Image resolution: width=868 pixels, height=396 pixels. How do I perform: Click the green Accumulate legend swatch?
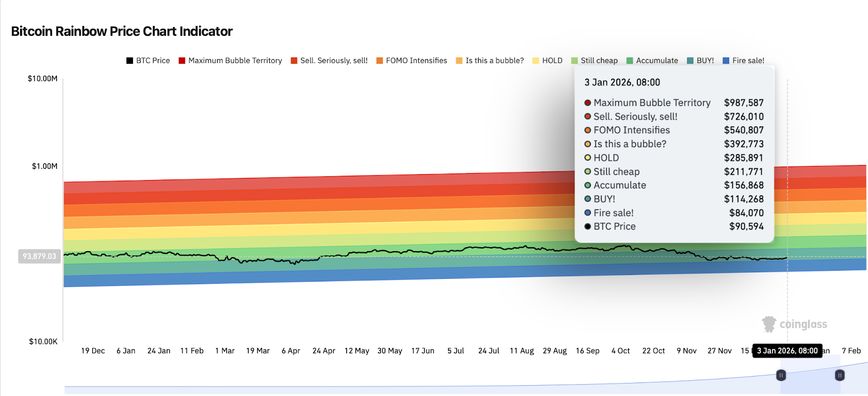point(630,61)
